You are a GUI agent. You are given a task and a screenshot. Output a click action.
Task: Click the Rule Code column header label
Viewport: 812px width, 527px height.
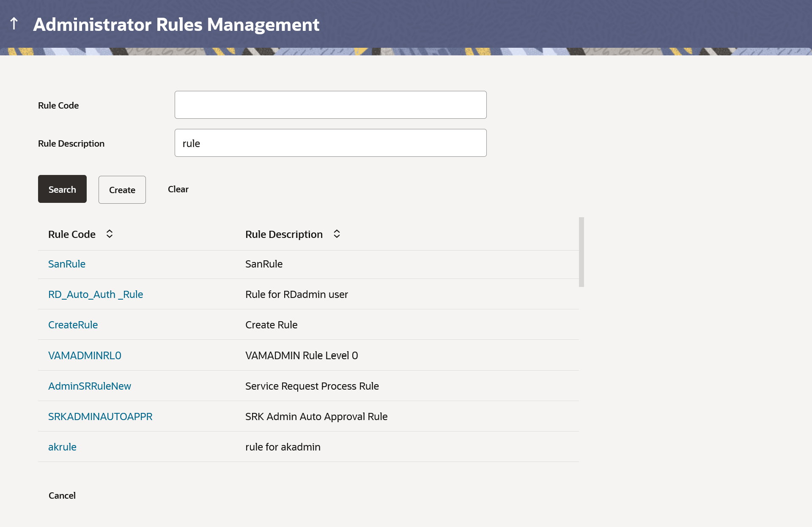point(71,234)
